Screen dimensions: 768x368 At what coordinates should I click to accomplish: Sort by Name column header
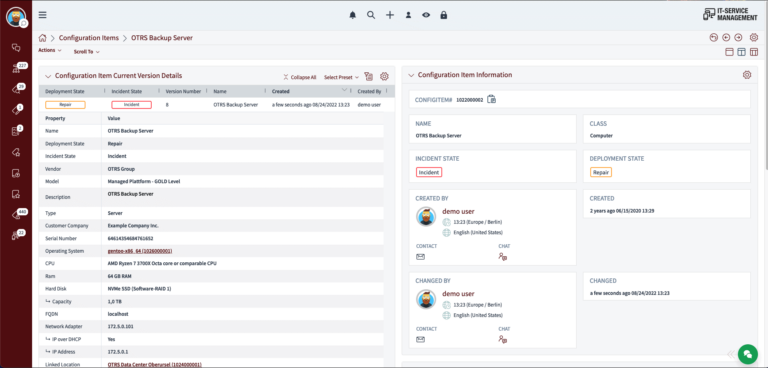point(220,91)
